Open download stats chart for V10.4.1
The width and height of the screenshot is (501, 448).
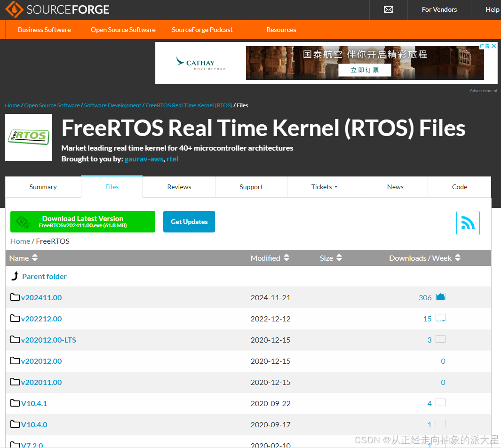[x=441, y=402]
